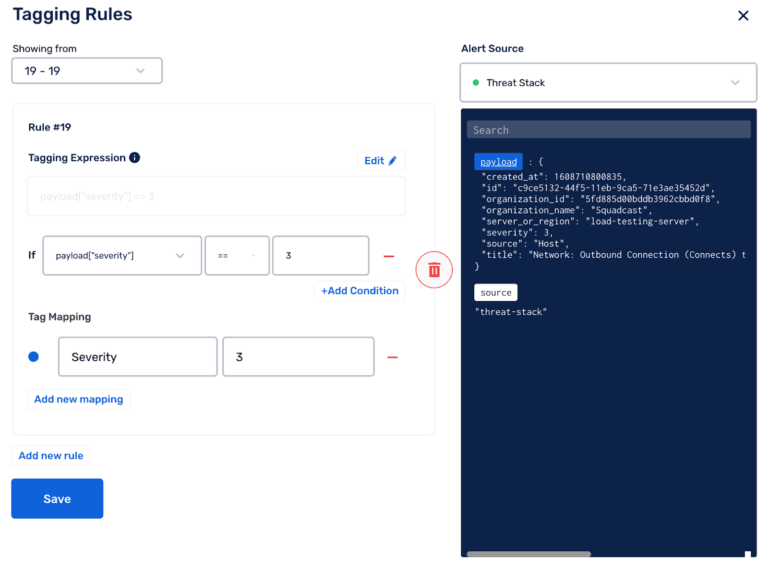Click the condition value field containing 3
Viewport: 768px width, 567px height.
tap(320, 256)
